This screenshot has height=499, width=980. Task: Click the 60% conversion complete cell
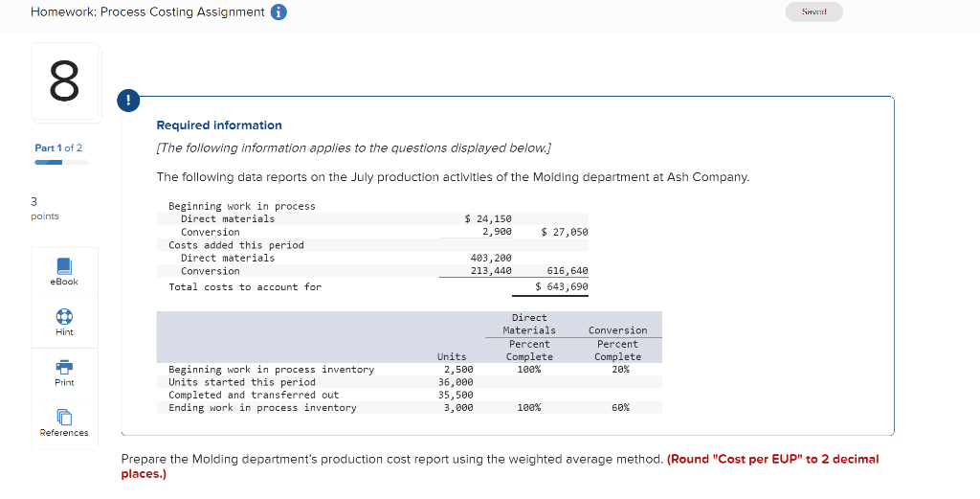click(x=620, y=408)
